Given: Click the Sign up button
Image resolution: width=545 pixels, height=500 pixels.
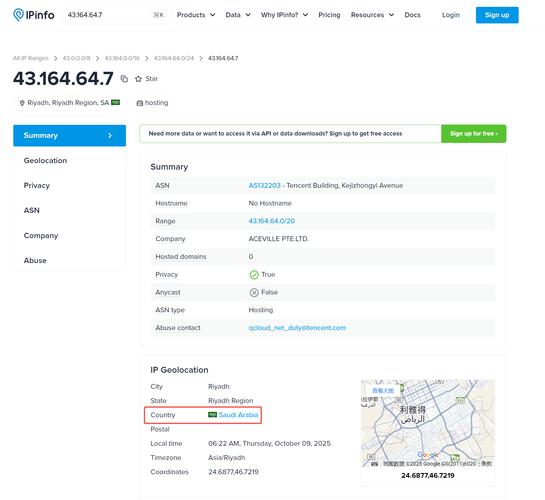Looking at the screenshot, I should tap(497, 15).
